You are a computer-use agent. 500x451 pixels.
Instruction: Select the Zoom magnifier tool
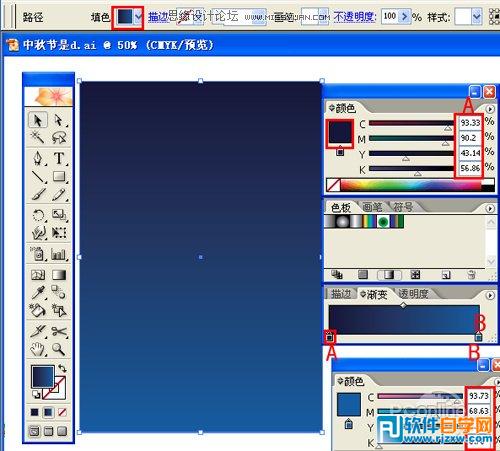click(x=58, y=349)
